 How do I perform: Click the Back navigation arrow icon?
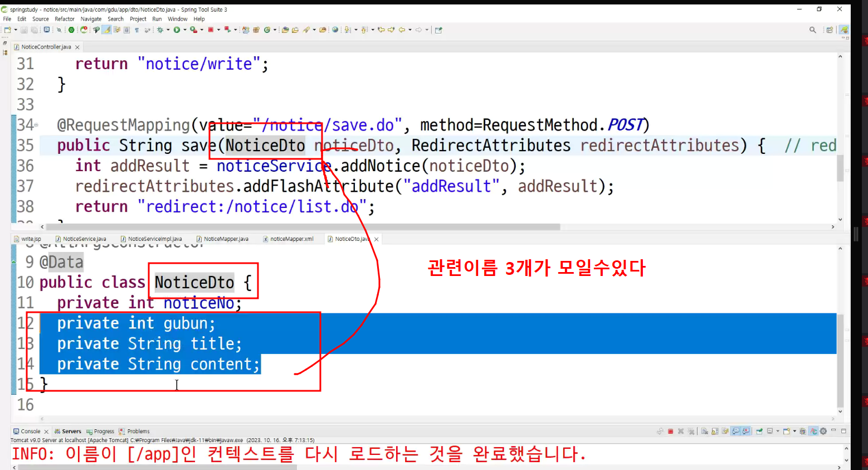402,30
